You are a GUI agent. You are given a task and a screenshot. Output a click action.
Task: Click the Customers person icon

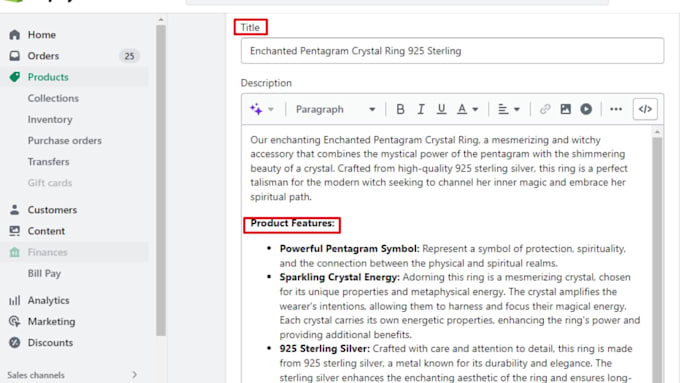[x=15, y=210]
